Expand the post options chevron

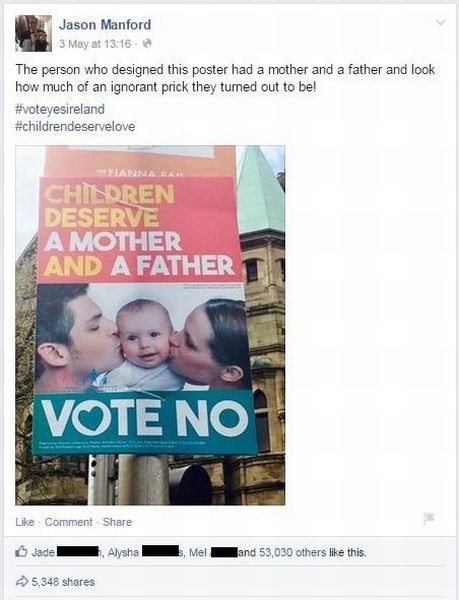[441, 22]
